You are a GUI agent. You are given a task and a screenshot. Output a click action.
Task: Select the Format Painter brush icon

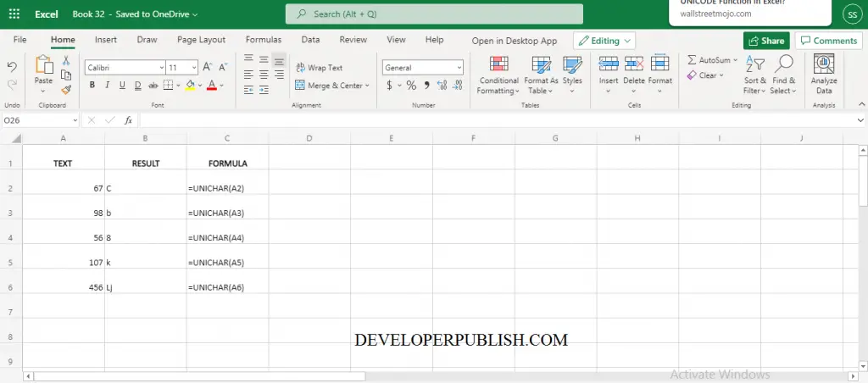point(66,89)
